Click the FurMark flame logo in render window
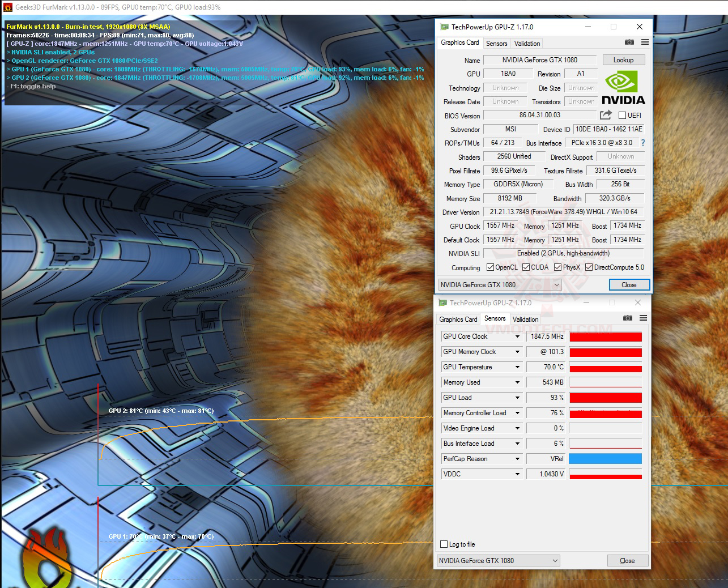Image resolution: width=728 pixels, height=588 pixels. click(x=48, y=559)
